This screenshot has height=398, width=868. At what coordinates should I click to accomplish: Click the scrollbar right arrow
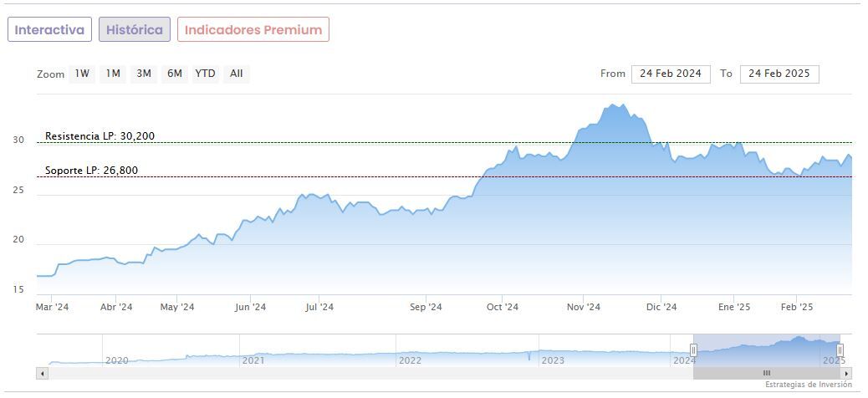(846, 373)
